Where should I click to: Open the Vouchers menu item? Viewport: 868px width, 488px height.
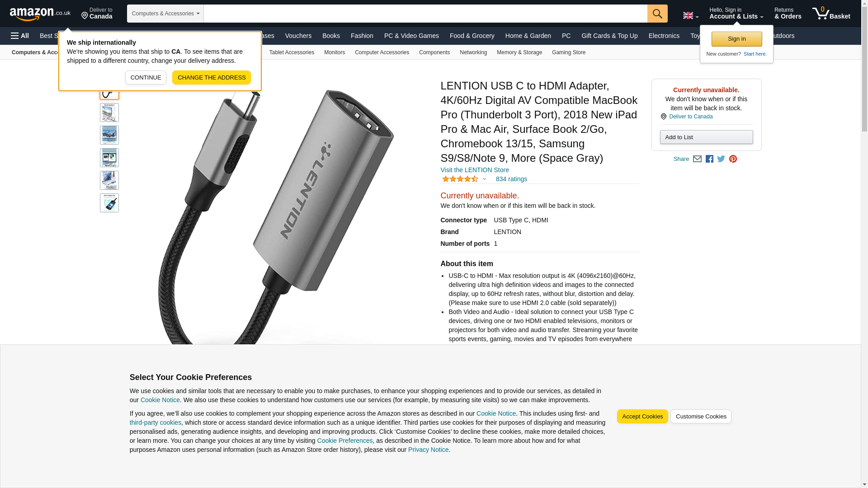point(298,36)
